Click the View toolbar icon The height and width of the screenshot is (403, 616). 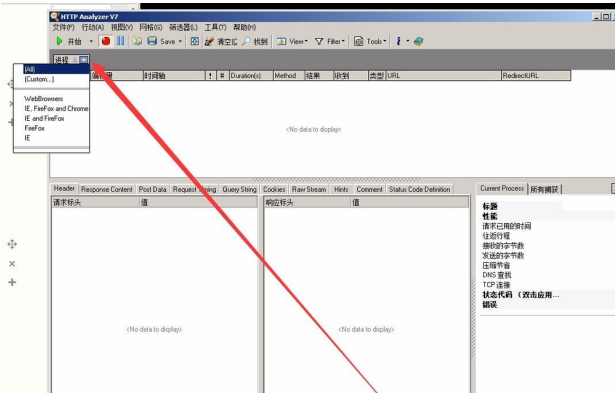(281, 41)
